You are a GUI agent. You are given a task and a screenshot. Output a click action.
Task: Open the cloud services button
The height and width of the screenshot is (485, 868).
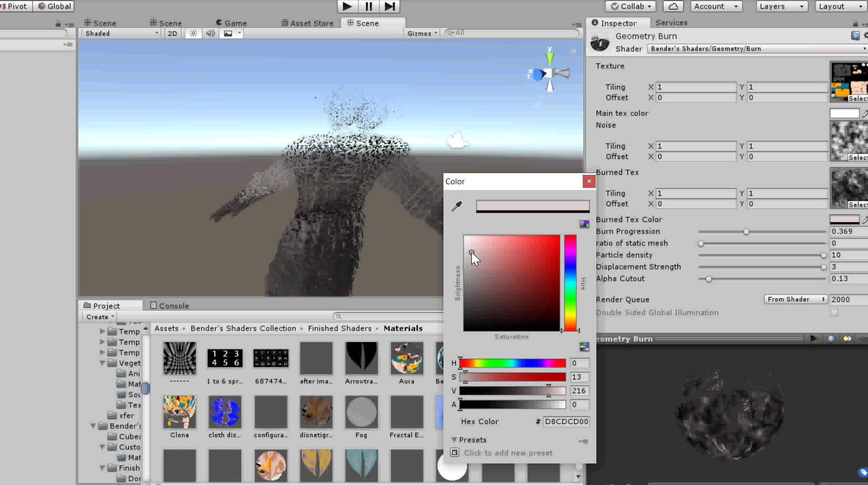pos(673,6)
